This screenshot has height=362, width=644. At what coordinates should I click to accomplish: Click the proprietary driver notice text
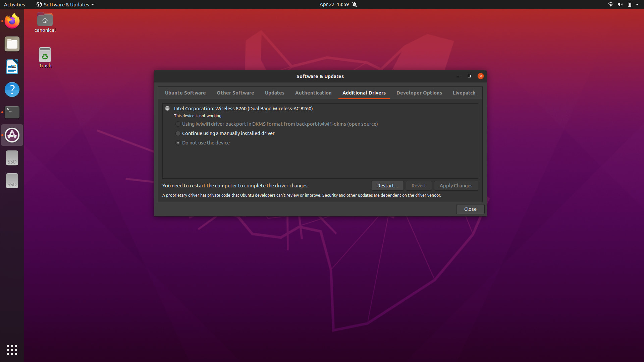tap(302, 195)
